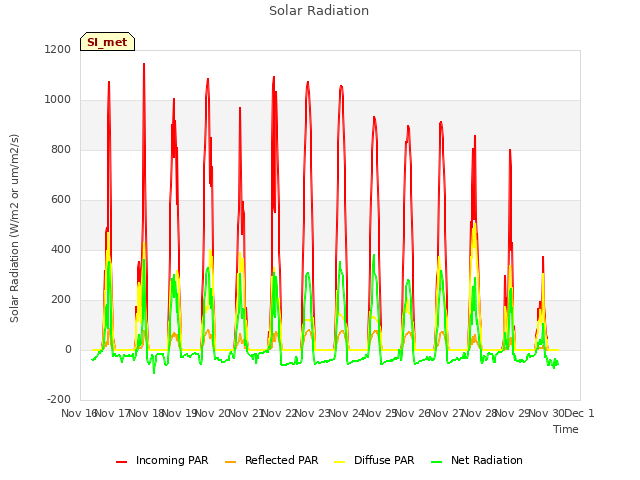Click the smallest Incoming PAR peak on Nov 29

[543, 257]
